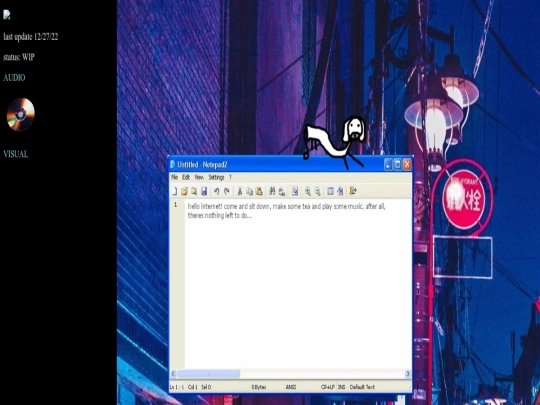The image size is (540, 405).
Task: Click the Open file folder icon
Action: 184,191
